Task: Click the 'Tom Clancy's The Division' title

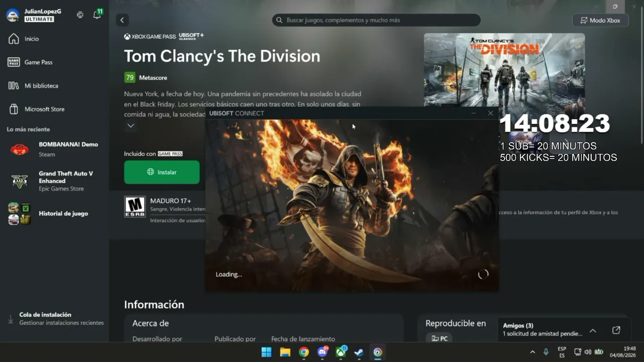Action: [222, 56]
